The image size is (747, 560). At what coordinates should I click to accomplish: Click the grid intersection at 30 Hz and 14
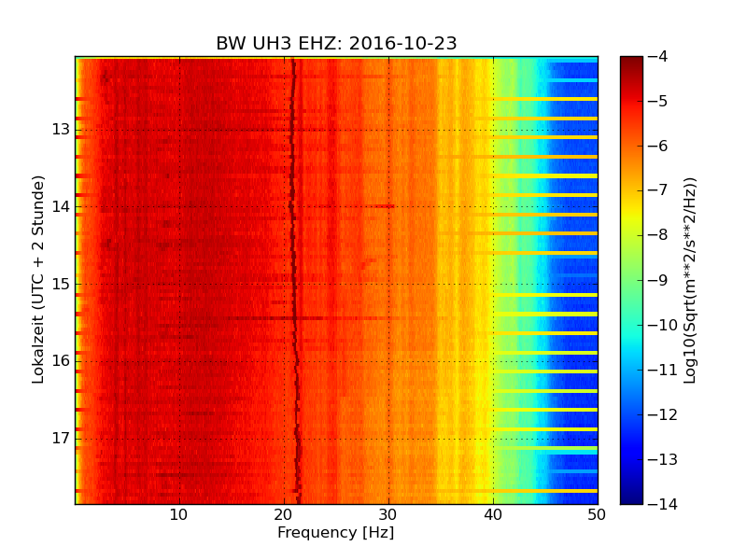coord(388,206)
